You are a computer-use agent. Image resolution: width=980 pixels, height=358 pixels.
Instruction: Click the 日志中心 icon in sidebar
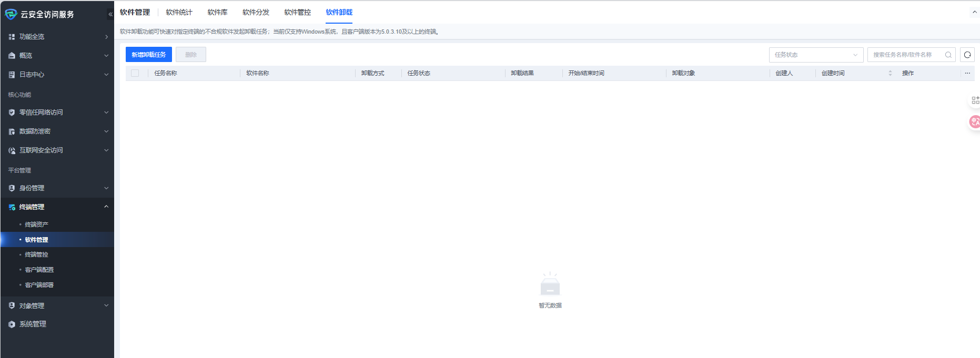12,75
